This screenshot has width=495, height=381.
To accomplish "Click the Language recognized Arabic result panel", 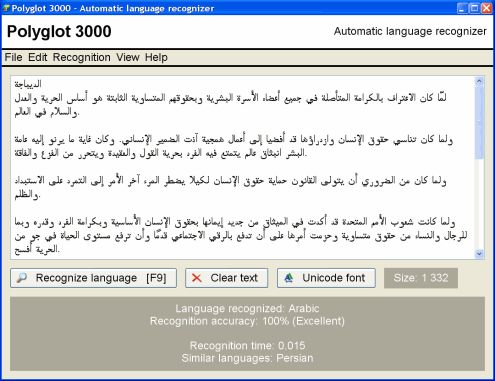I will point(247,334).
